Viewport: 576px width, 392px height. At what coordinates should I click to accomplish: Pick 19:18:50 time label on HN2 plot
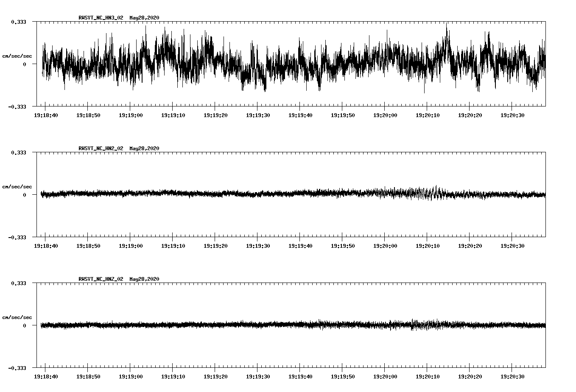[88, 246]
